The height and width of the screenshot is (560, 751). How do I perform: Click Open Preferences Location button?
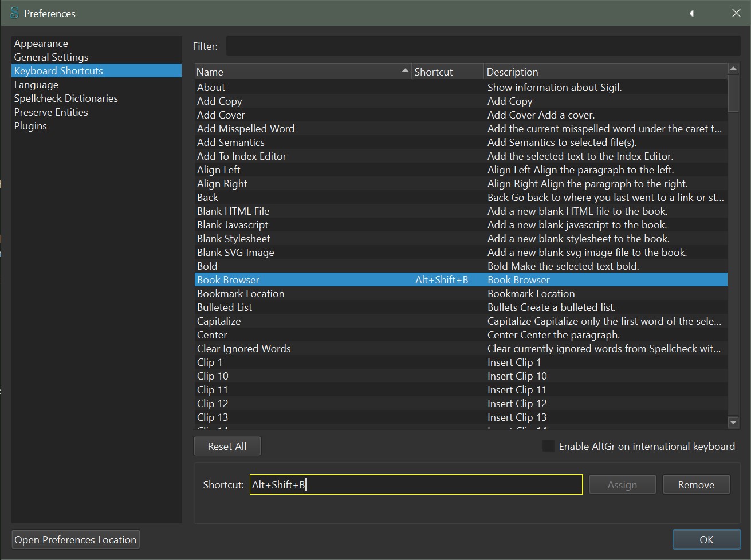[x=76, y=539]
